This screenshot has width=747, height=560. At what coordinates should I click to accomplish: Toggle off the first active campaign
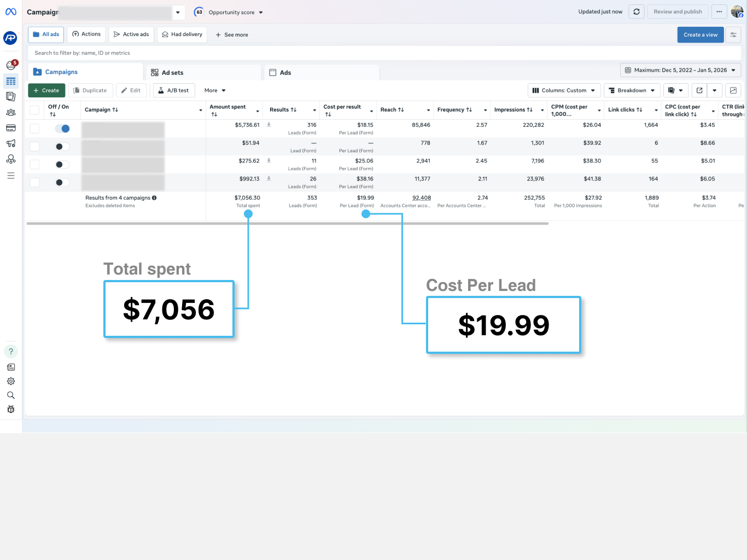point(62,129)
